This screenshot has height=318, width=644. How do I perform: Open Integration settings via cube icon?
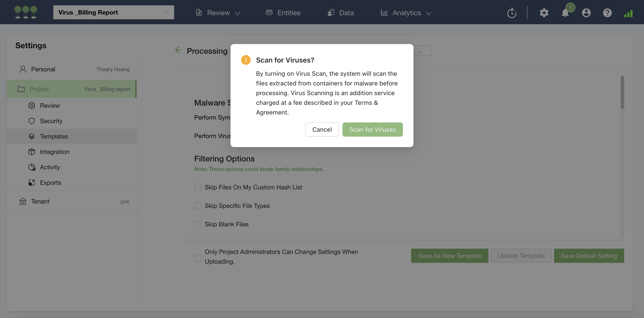tap(32, 152)
